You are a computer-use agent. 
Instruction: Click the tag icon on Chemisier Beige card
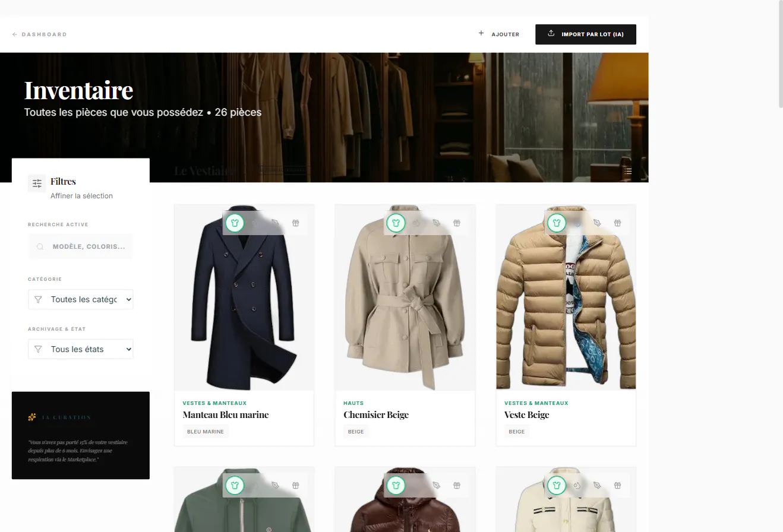coord(436,223)
